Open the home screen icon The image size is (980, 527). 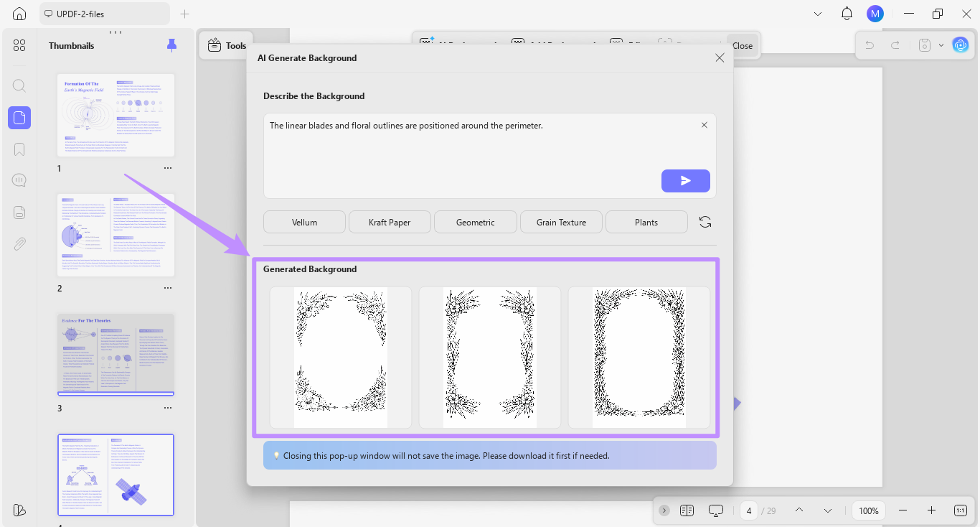19,14
